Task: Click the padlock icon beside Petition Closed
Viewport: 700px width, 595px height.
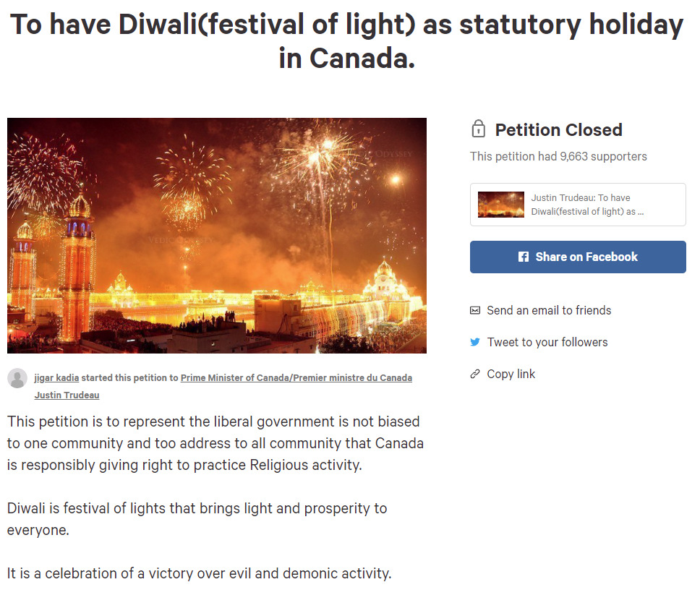Action: pyautogui.click(x=478, y=129)
